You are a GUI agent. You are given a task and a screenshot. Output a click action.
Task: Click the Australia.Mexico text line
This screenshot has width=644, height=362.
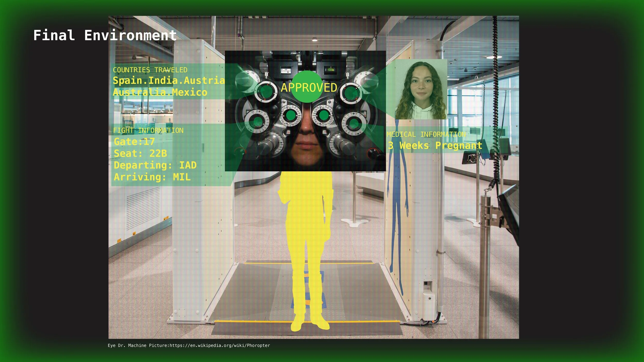point(160,92)
